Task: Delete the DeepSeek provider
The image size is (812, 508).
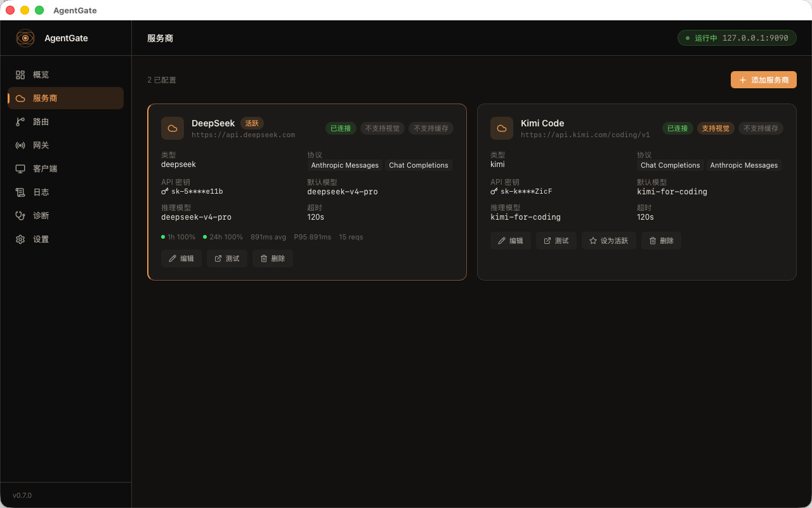Action: point(273,258)
